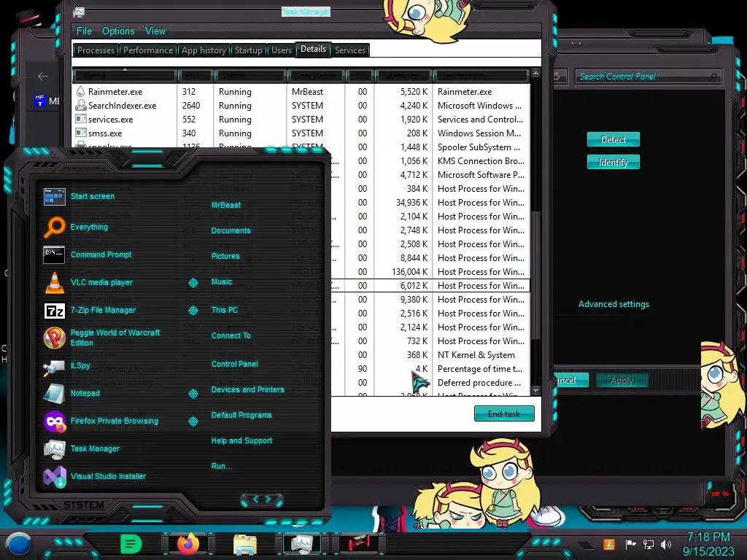Expand Notepad jump list arrow

(x=193, y=394)
